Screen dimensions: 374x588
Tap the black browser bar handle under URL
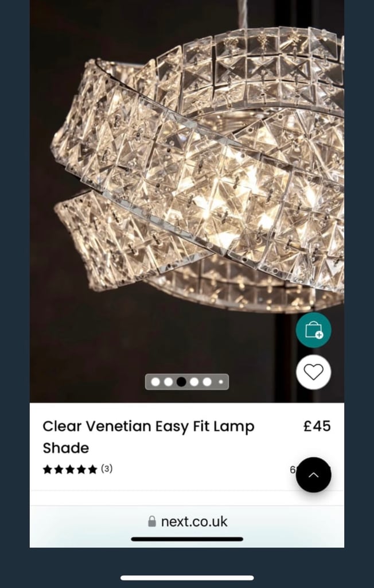tap(187, 539)
